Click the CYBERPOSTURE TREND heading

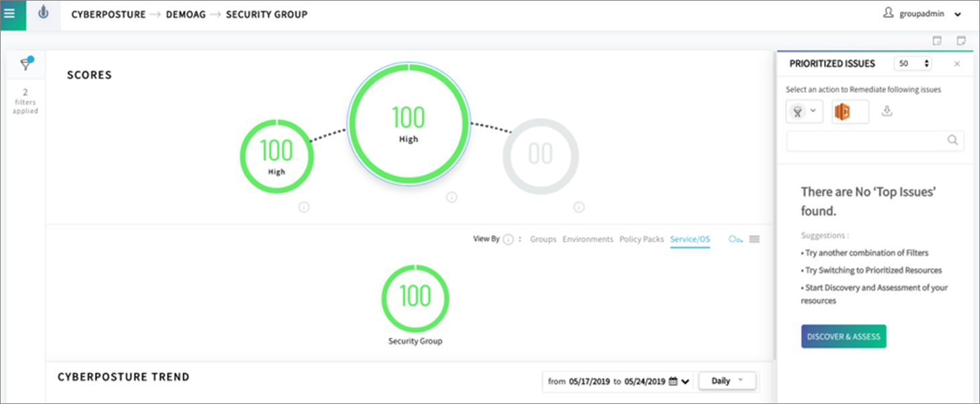pos(124,377)
